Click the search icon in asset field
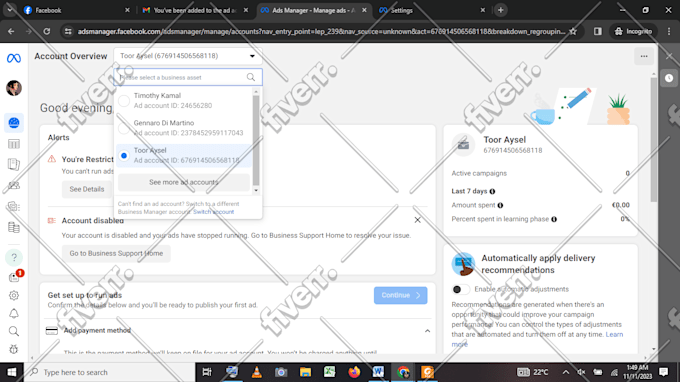 (x=251, y=77)
